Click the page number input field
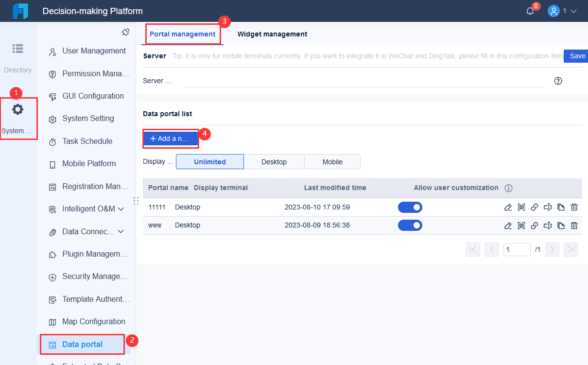Image resolution: width=588 pixels, height=365 pixels. point(517,249)
